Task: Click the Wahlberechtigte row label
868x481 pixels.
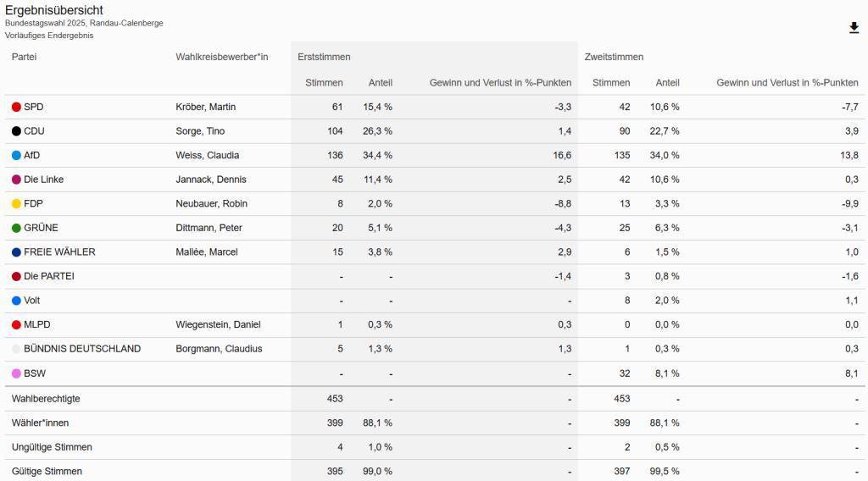Action: coord(46,399)
